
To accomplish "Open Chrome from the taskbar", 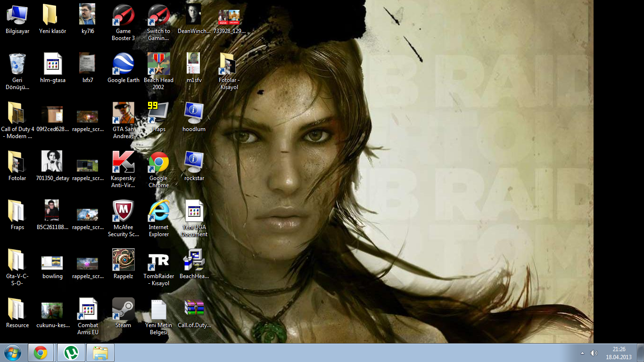I will click(x=41, y=353).
